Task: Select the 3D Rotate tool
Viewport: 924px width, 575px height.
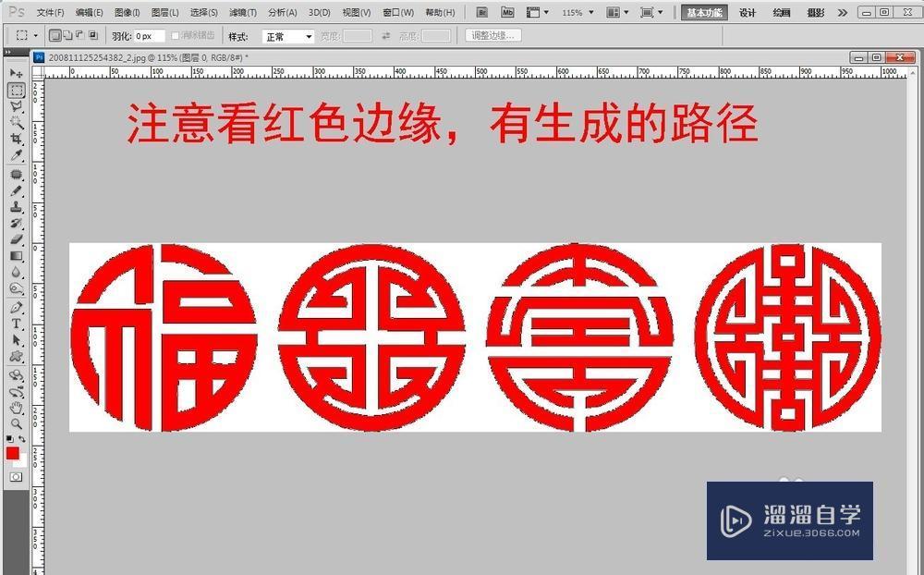Action: point(16,375)
